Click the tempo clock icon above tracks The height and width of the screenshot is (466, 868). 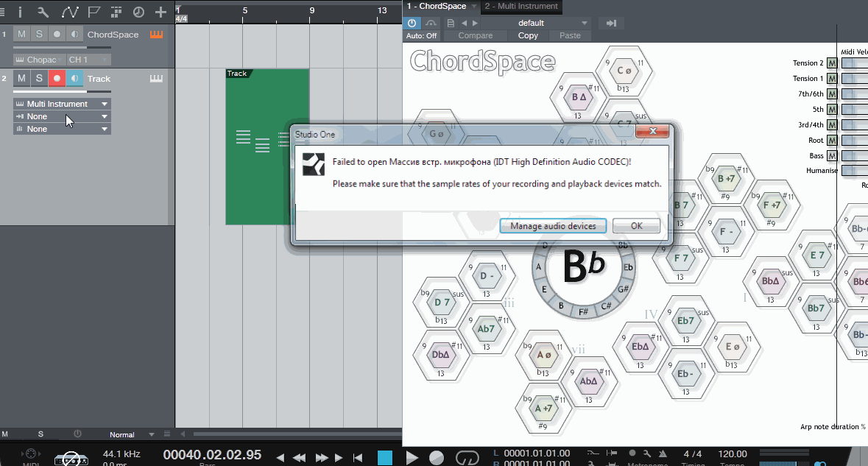point(138,12)
